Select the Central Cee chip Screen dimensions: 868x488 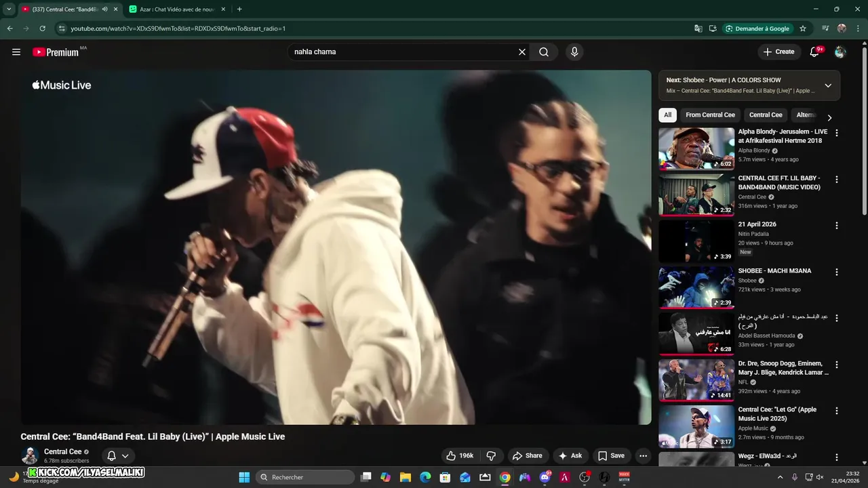tap(766, 115)
